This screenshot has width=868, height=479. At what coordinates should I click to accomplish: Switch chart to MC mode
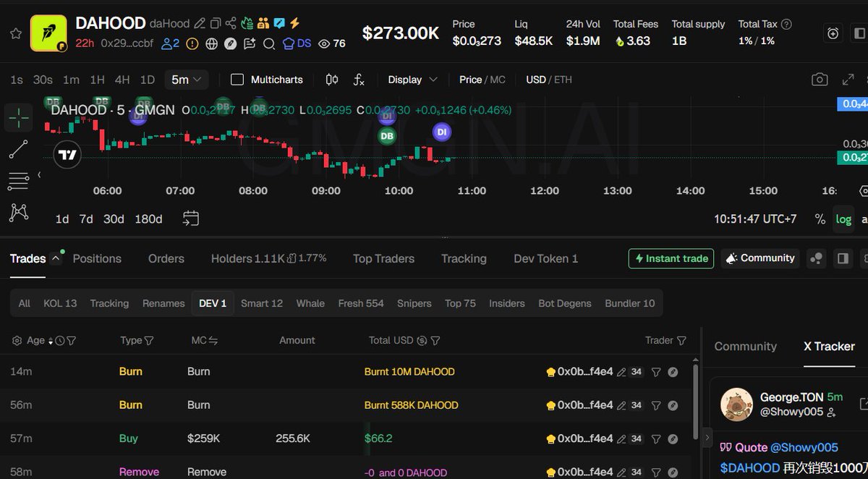[x=498, y=80]
